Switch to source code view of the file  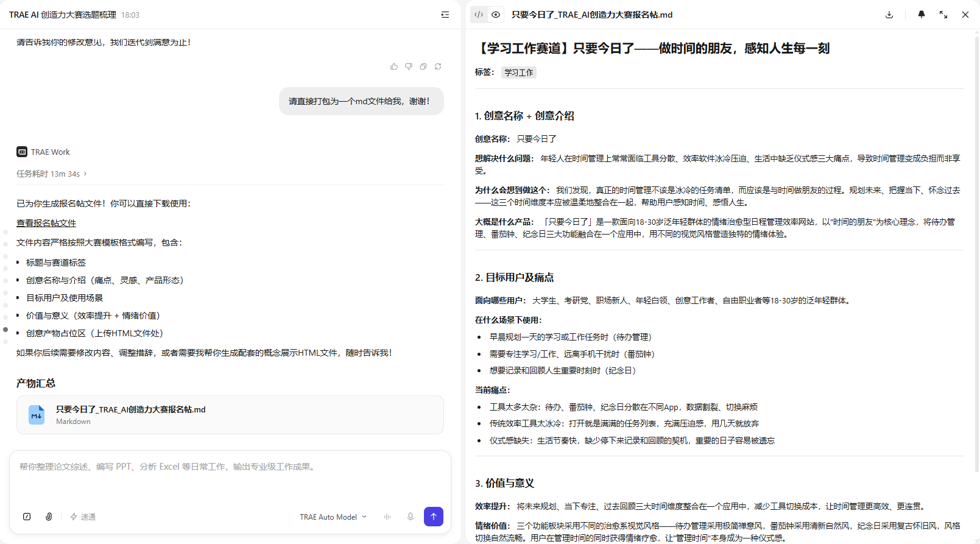[479, 15]
